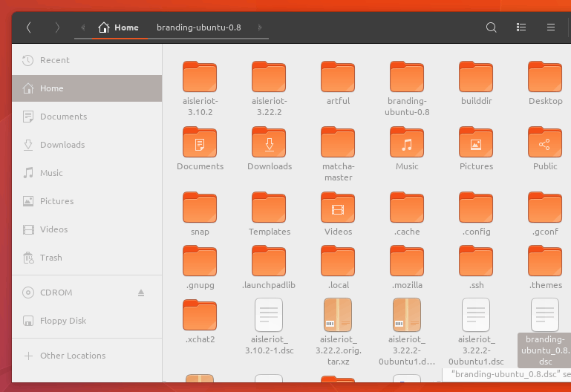This screenshot has height=392, width=571.
Task: Select the Home path bar button
Action: tap(119, 27)
